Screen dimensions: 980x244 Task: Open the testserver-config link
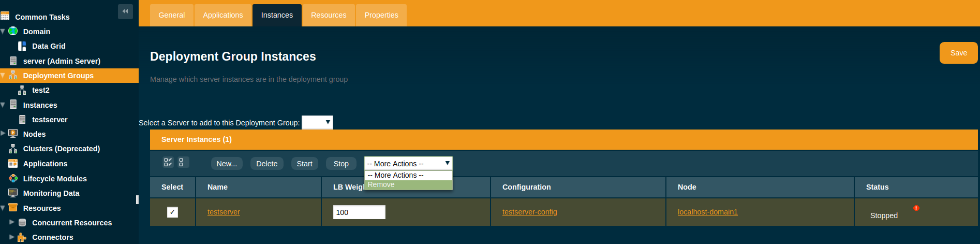(x=529, y=212)
